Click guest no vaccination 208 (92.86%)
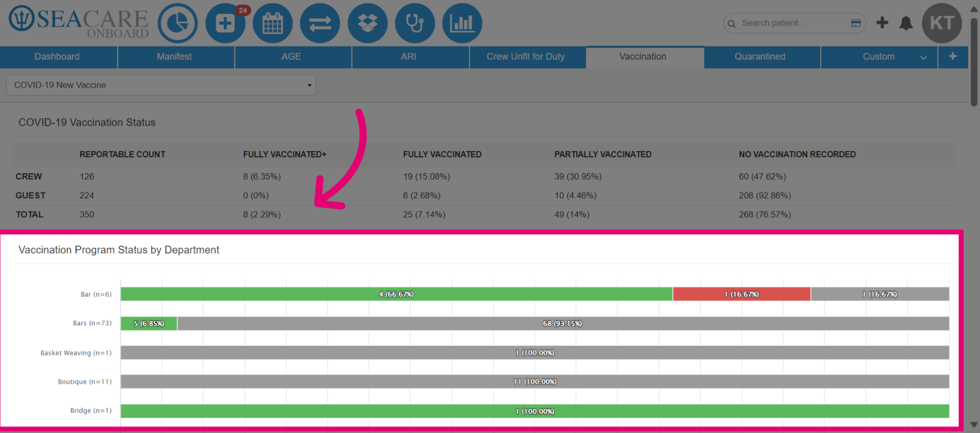The height and width of the screenshot is (433, 980). [x=765, y=196]
